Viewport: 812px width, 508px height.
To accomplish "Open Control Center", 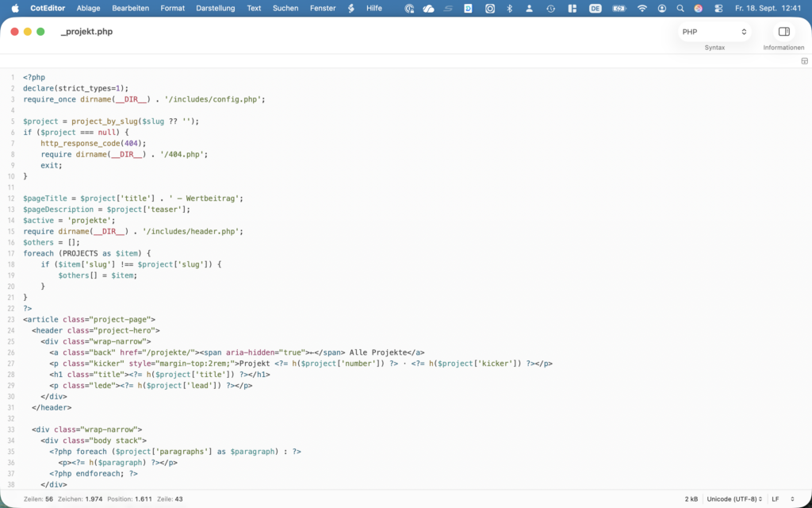I will click(718, 8).
